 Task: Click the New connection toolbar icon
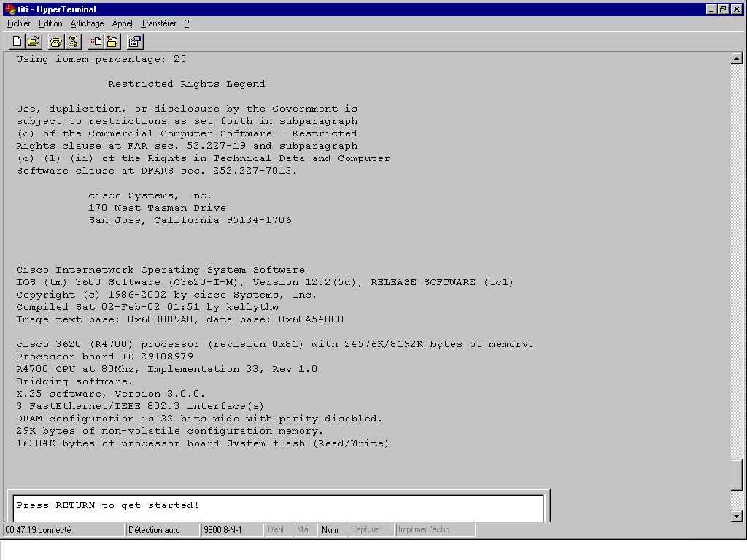[x=17, y=42]
